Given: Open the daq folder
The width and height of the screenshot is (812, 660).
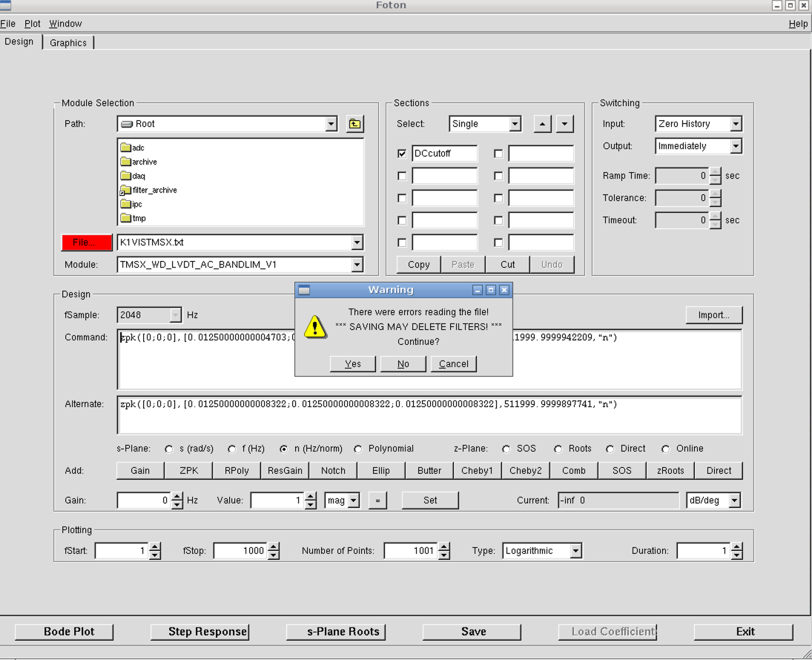Looking at the screenshot, I should pyautogui.click(x=133, y=176).
